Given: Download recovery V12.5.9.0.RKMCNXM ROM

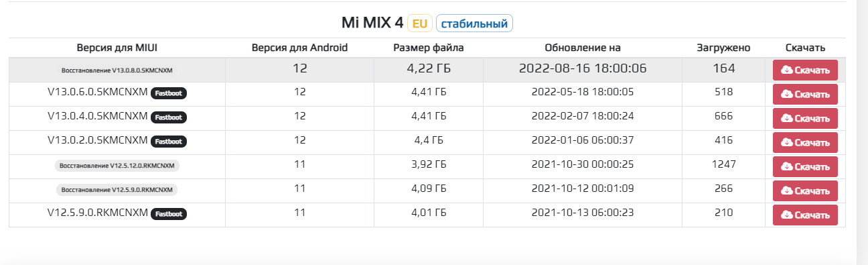Looking at the screenshot, I should (805, 191).
